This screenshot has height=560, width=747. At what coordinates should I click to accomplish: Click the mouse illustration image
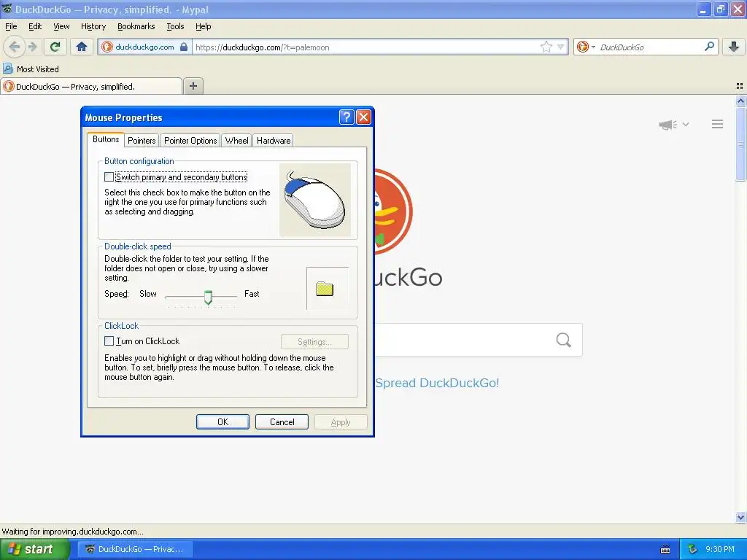pos(315,200)
